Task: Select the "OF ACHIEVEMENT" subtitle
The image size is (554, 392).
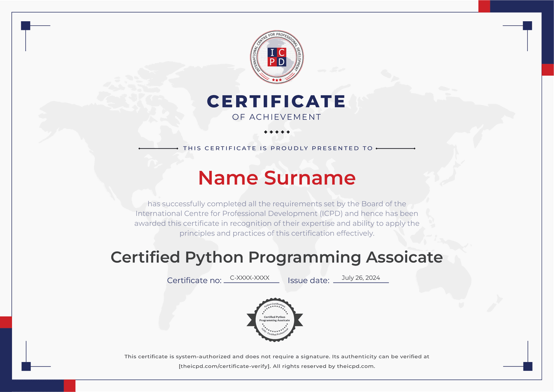Action: point(277,117)
